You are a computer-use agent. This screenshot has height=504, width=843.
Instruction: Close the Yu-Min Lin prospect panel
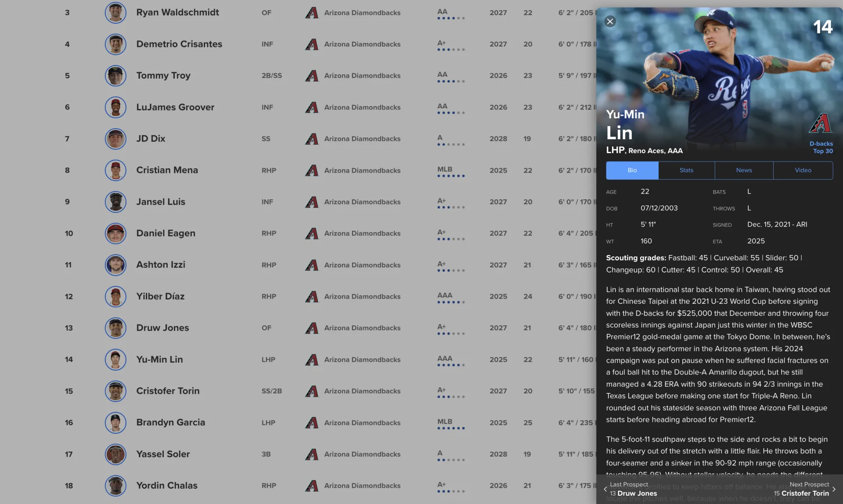coord(610,22)
